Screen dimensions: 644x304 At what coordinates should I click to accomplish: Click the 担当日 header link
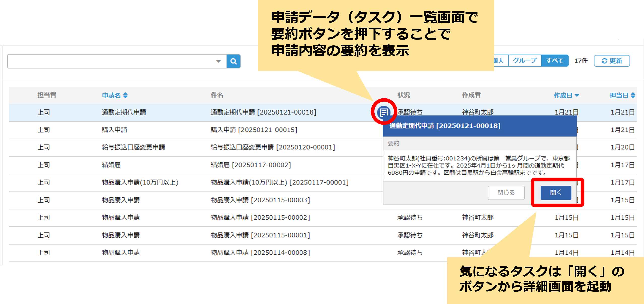(x=619, y=95)
